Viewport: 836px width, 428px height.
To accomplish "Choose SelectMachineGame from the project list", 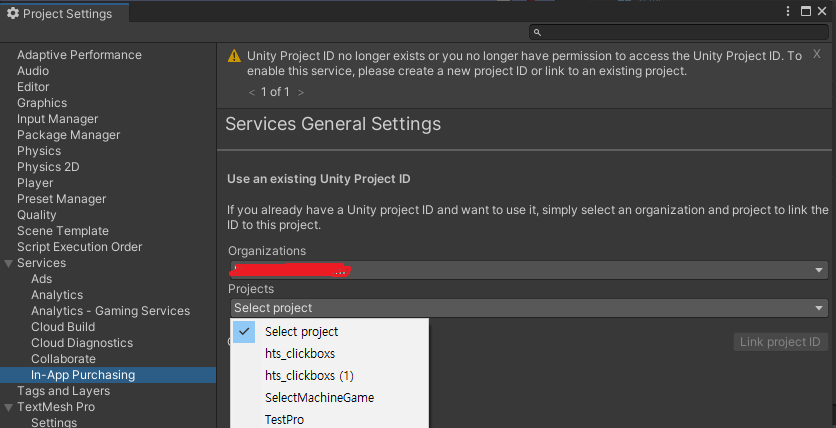I will point(329,398).
